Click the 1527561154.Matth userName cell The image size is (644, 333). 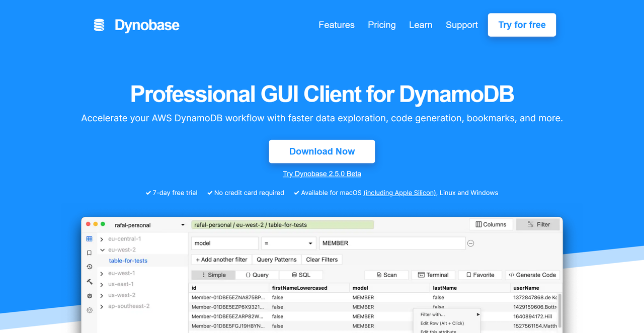[x=535, y=326]
